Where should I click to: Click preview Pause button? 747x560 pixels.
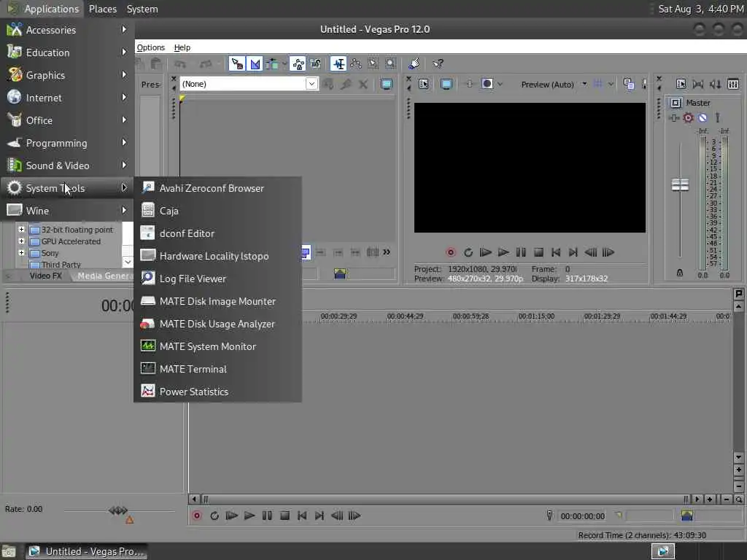(521, 252)
